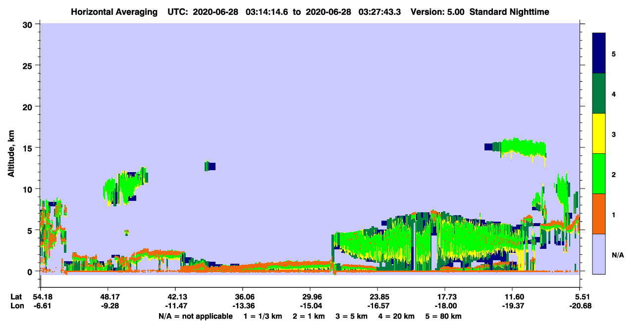Viewport: 644px width, 330px height.
Task: Click the dark blue colorbar segment labeled 5
Action: [599, 53]
